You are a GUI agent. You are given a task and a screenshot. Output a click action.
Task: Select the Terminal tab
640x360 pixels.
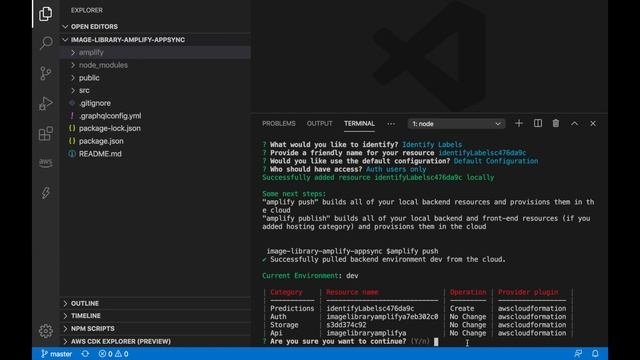[359, 123]
